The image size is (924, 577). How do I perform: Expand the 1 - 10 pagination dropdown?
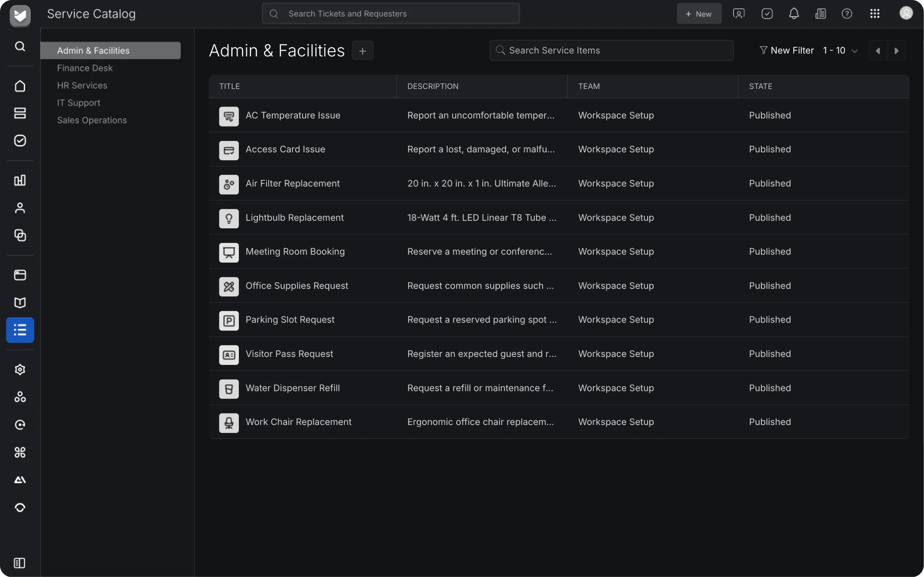840,51
